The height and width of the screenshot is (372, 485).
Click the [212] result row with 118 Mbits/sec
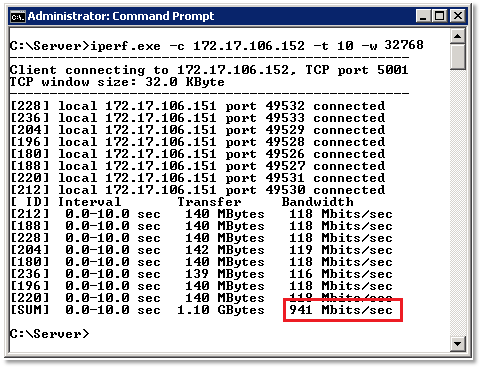click(x=202, y=214)
